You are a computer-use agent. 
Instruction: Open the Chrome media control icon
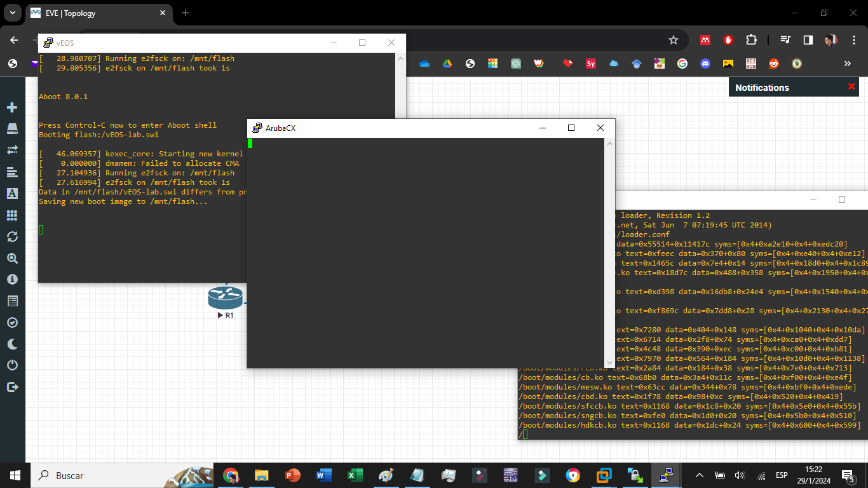click(786, 40)
